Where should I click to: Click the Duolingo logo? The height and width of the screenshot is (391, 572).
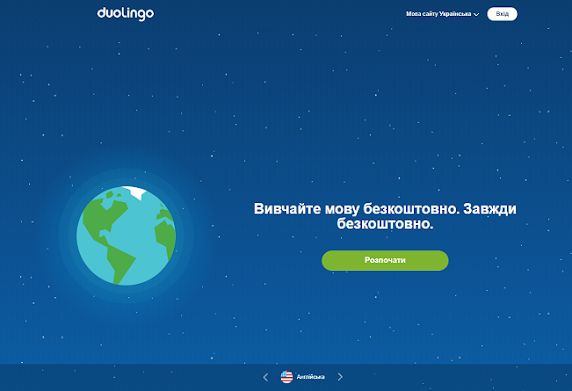pos(125,14)
